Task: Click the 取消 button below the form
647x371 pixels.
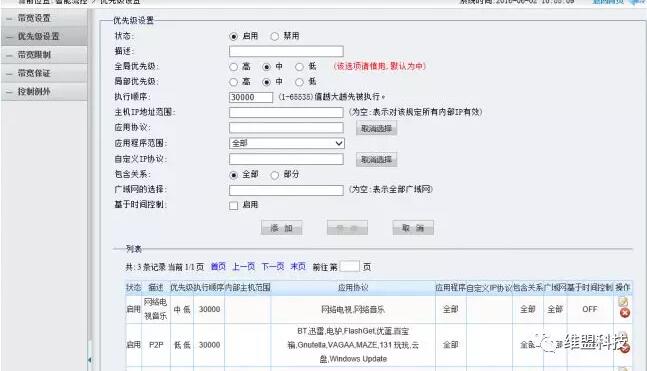Action: point(413,228)
